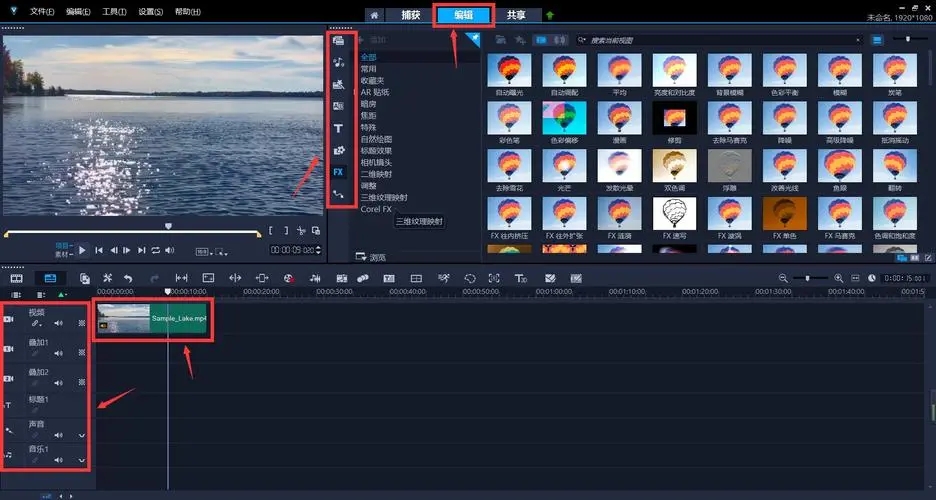Screen dimensions: 936x500
Task: Click the undo arrow in timeline toolbar
Action: (x=128, y=278)
